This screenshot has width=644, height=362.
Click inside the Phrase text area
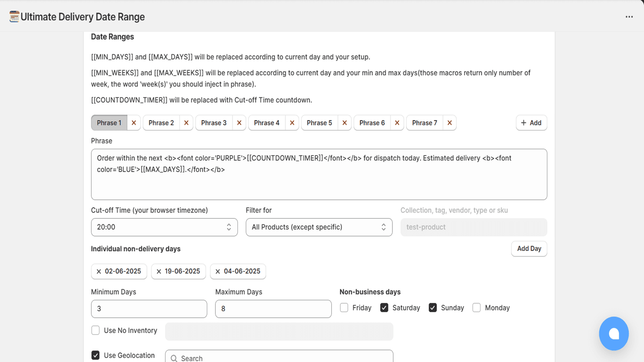click(x=319, y=175)
